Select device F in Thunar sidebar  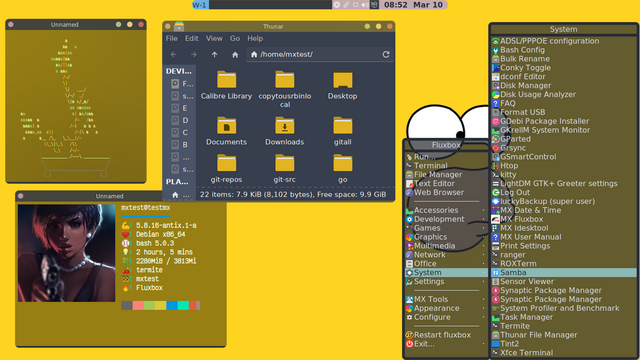182,84
